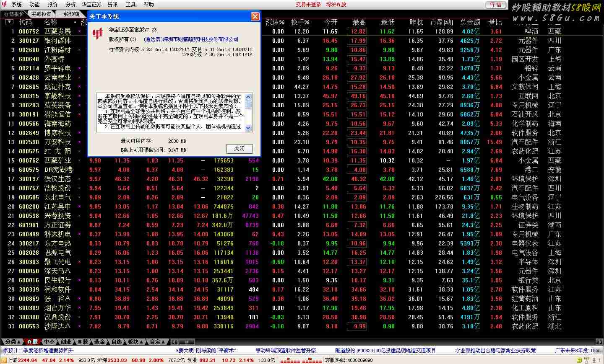Select the 基金 funds tab

[x=99, y=342]
